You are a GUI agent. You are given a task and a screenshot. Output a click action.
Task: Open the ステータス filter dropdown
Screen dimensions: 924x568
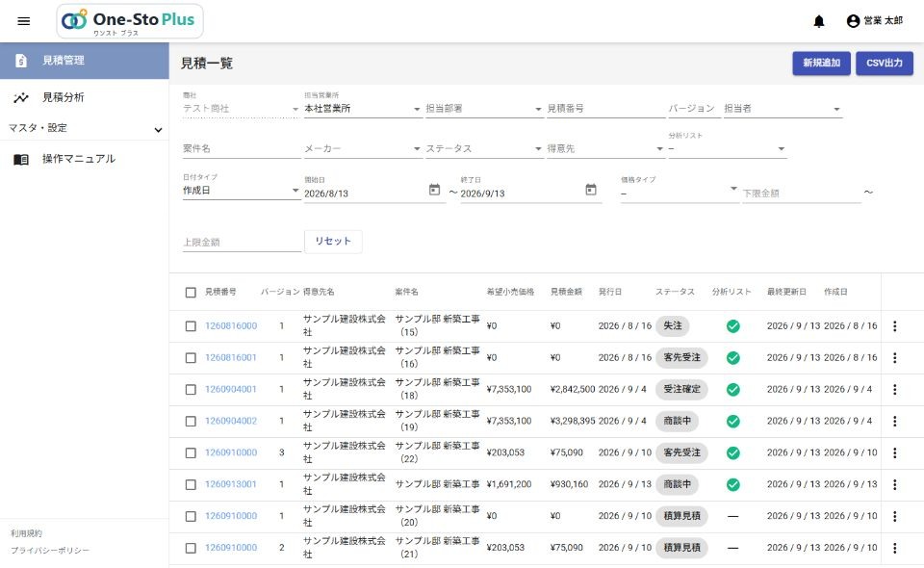click(x=484, y=148)
